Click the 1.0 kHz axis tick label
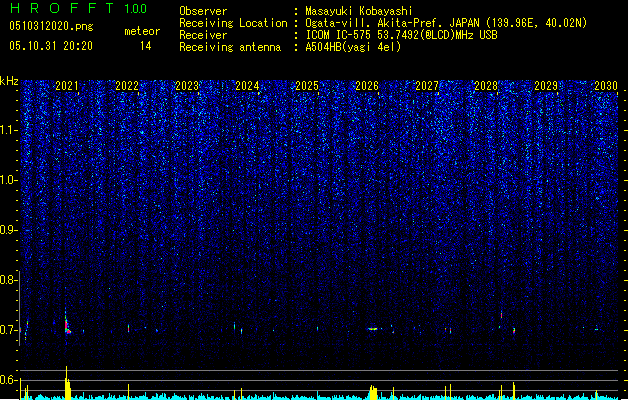Screen dimensions: 629x400 pos(8,180)
